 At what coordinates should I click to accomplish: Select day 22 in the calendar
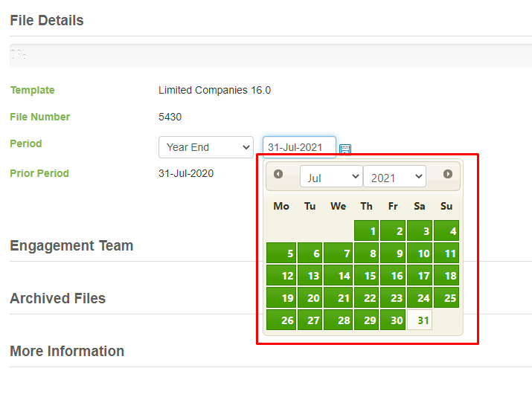[366, 297]
